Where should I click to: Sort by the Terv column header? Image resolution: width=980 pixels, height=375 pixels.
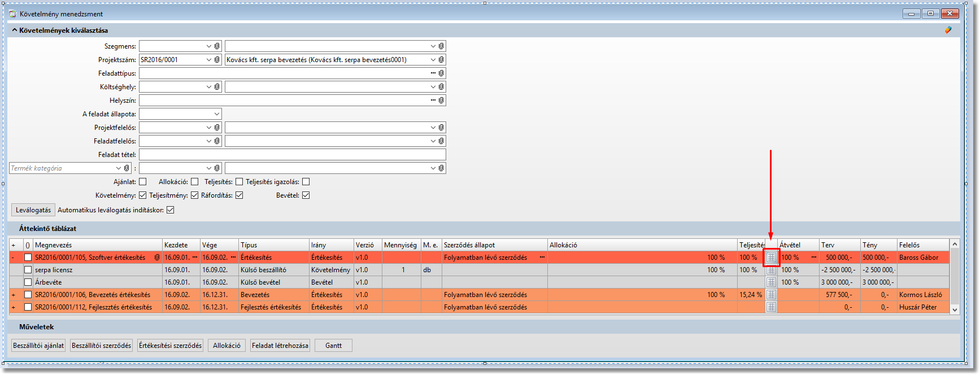[x=840, y=245]
